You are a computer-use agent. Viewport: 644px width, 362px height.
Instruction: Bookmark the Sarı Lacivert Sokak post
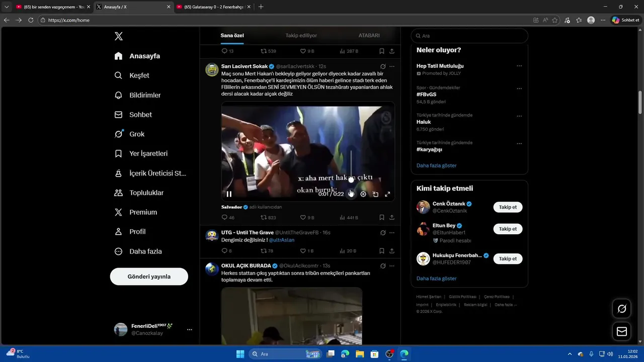(382, 217)
